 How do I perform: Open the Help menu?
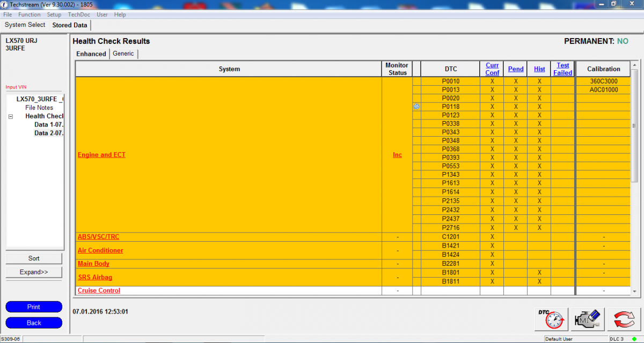(120, 14)
